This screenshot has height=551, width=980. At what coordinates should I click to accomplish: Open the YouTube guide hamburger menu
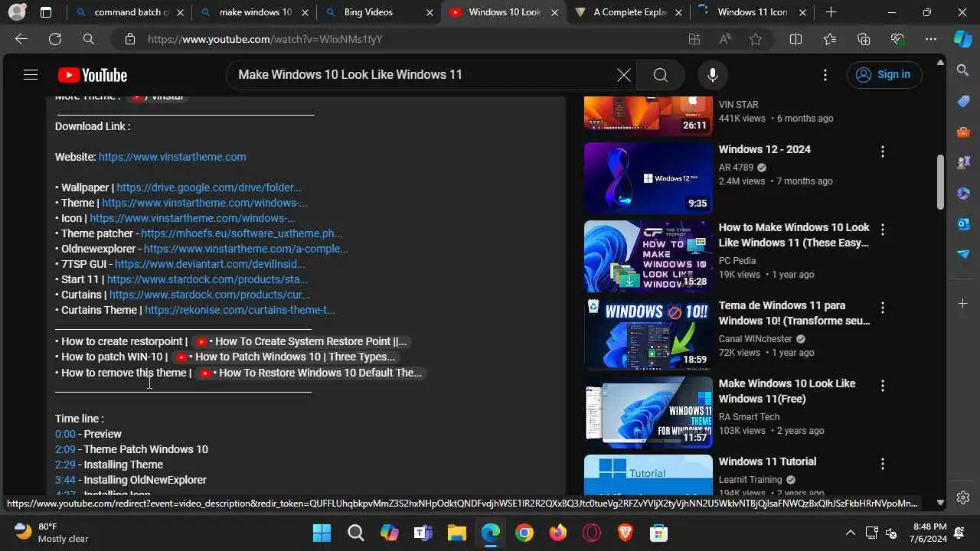[31, 74]
